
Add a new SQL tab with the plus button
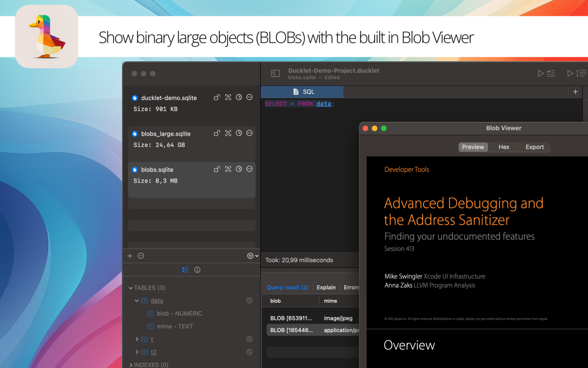coord(575,92)
